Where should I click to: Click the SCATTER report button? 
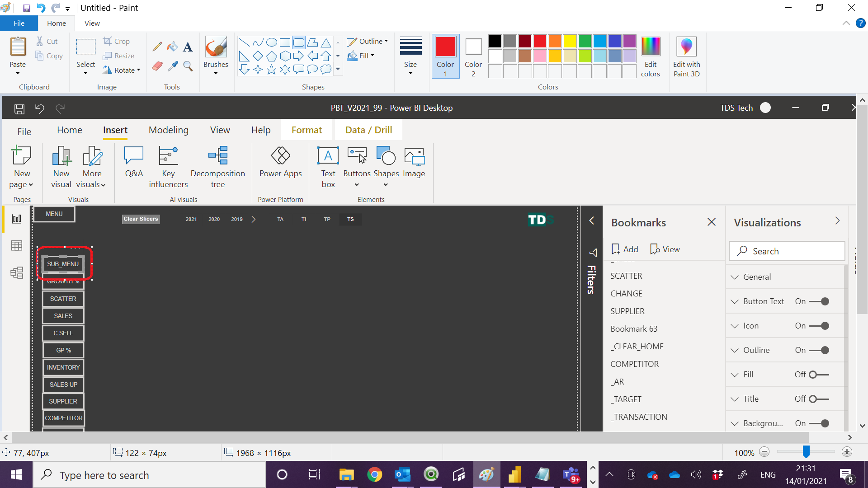click(63, 299)
